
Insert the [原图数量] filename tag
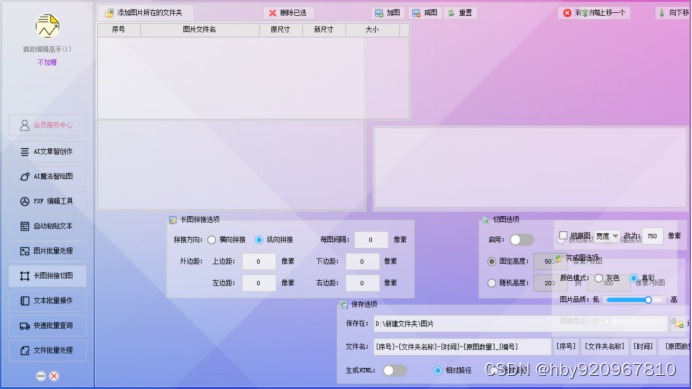click(675, 347)
